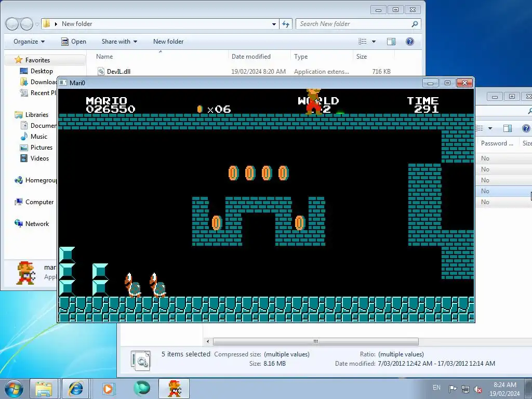Screen dimensions: 532x399
Task: Open the Action Center flag icon
Action: (453, 389)
